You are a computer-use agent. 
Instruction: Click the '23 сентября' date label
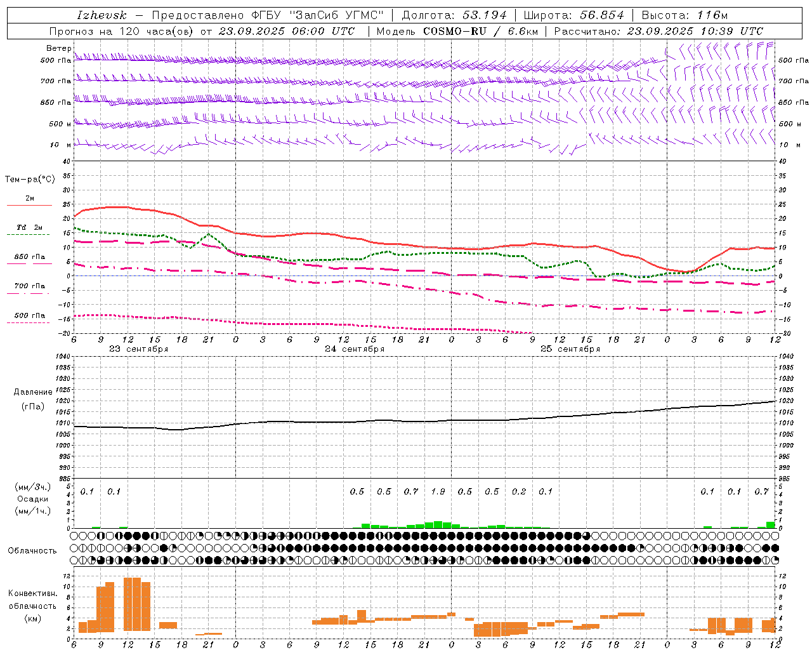pos(139,349)
